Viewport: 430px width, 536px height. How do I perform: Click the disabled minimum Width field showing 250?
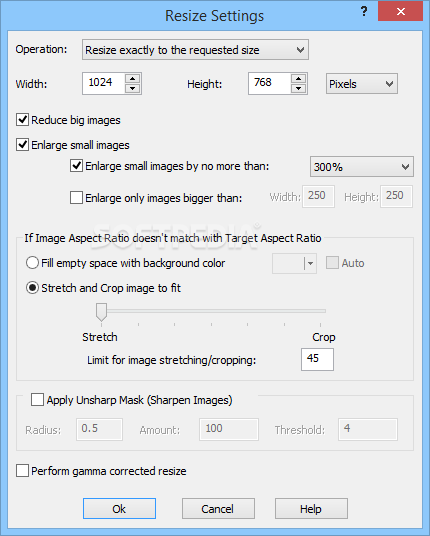[318, 196]
